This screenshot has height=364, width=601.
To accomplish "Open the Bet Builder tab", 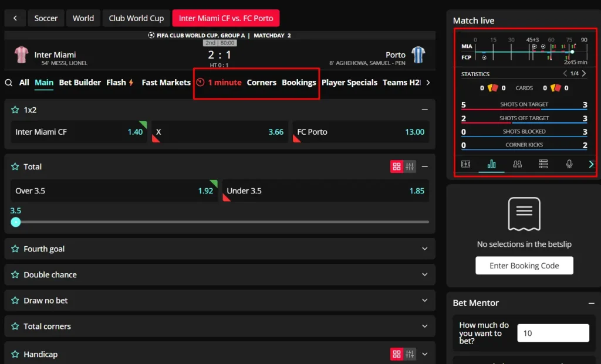I will click(x=80, y=82).
